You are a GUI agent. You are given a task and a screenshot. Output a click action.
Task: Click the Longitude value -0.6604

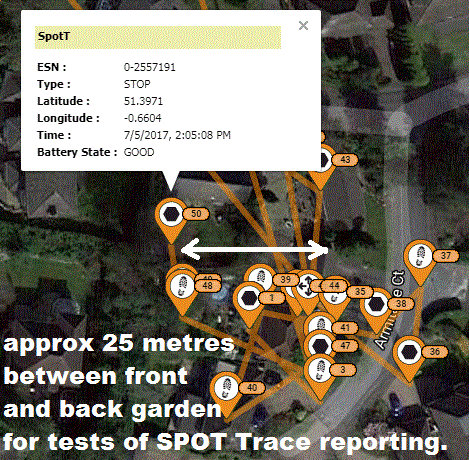pyautogui.click(x=143, y=118)
